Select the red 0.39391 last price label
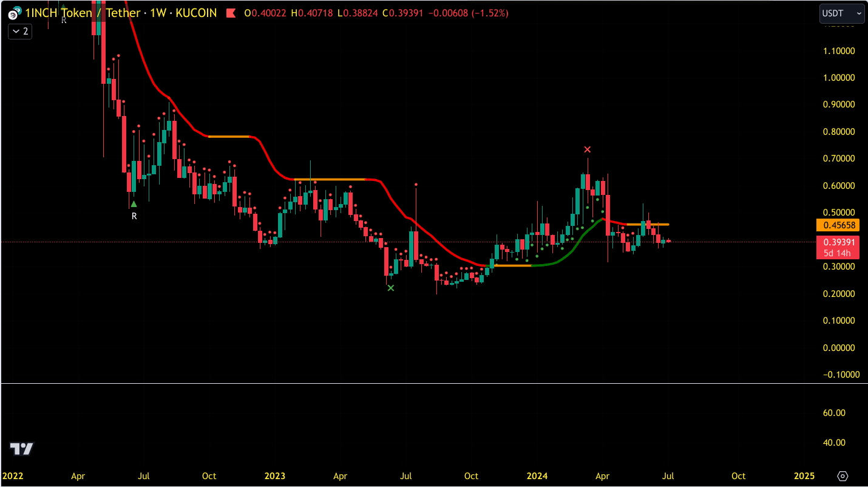Screen dimensions: 868x487 point(838,242)
